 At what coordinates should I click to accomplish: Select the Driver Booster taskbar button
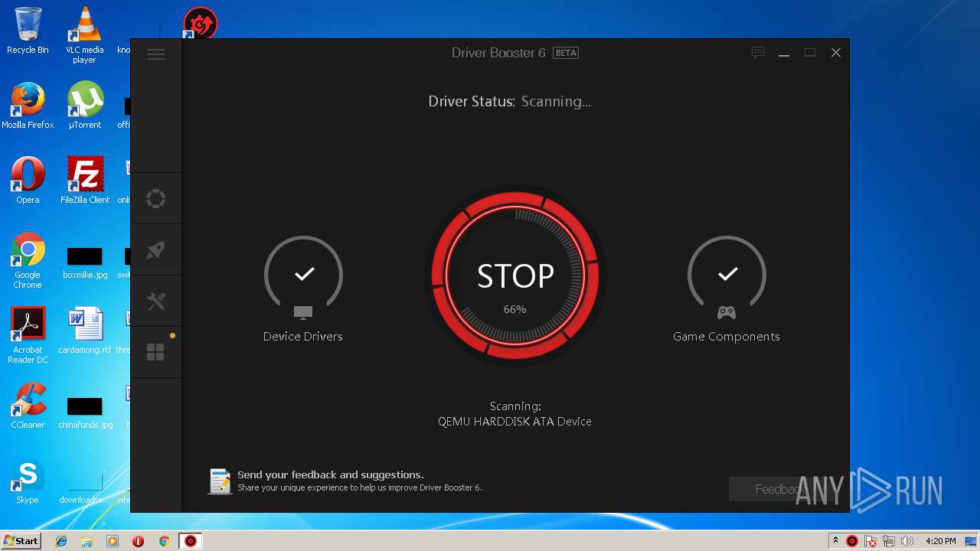(x=191, y=541)
